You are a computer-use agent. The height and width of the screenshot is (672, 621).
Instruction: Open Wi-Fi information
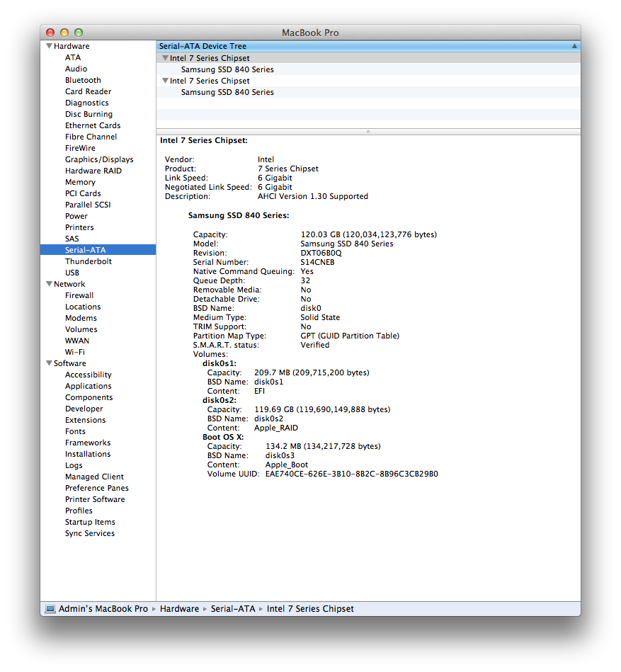(75, 352)
